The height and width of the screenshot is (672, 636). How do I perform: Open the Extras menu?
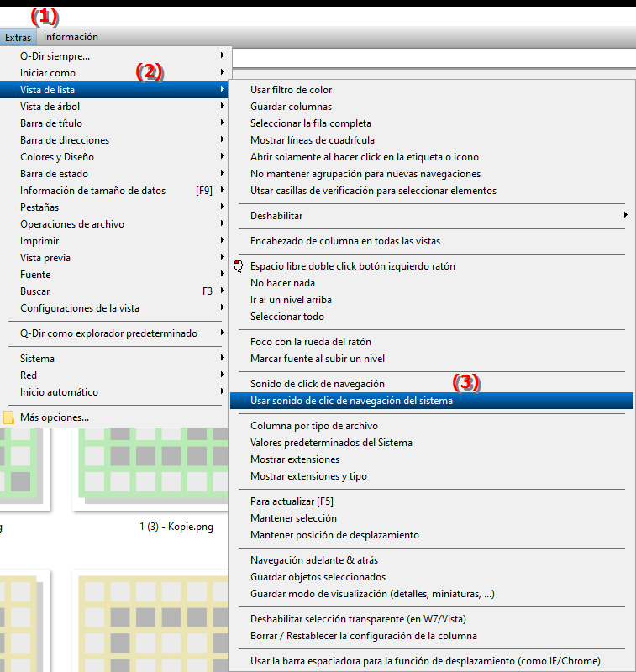tap(18, 37)
